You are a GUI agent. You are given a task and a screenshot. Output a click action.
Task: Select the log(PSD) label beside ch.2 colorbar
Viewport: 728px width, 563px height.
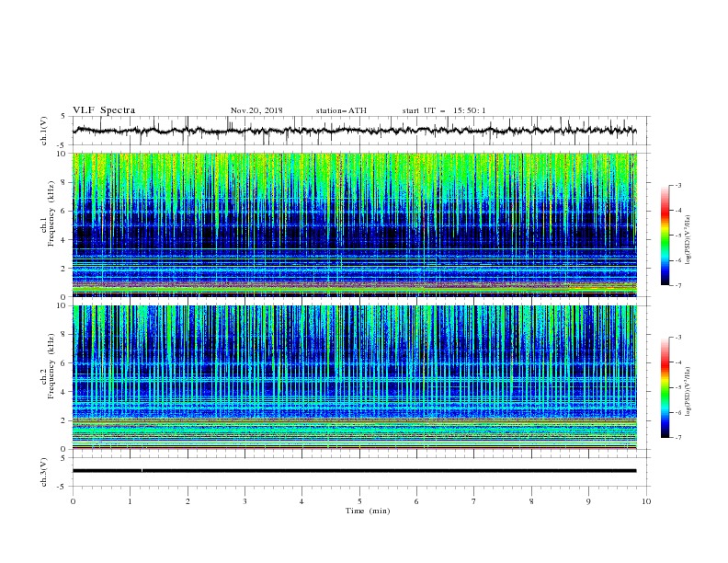coord(688,391)
